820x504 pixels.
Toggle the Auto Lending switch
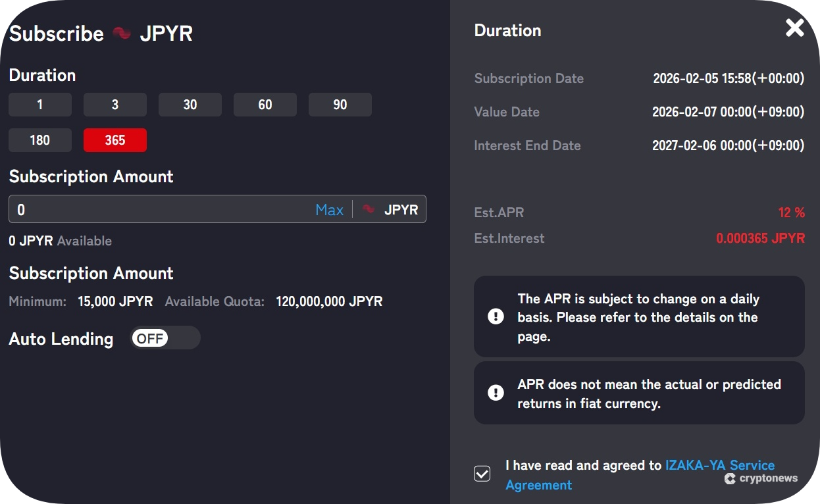165,338
